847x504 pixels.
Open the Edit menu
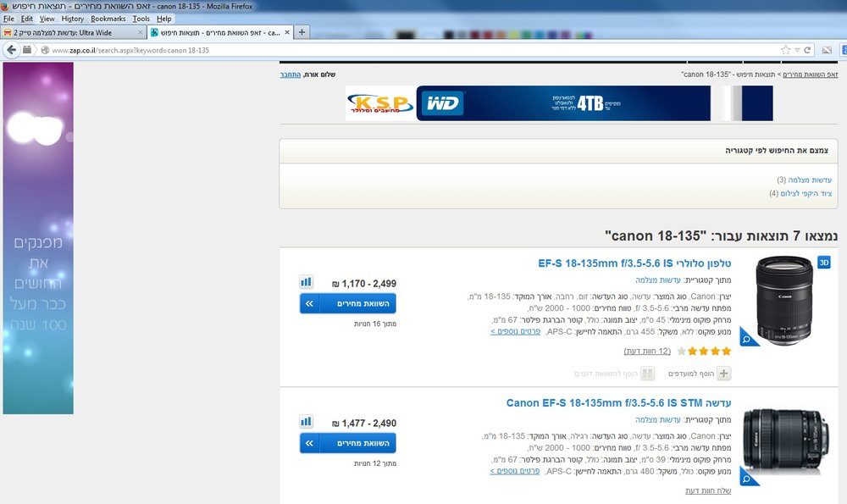point(26,19)
